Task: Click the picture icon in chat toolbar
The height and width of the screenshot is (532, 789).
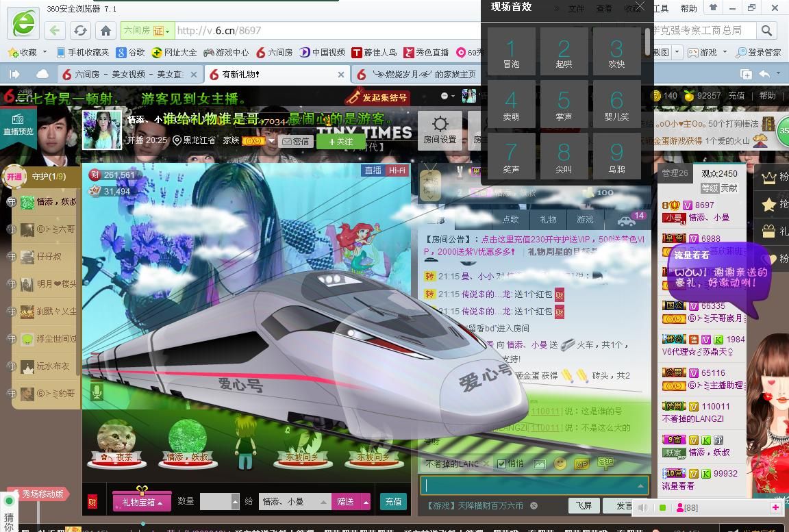Action: [x=540, y=464]
